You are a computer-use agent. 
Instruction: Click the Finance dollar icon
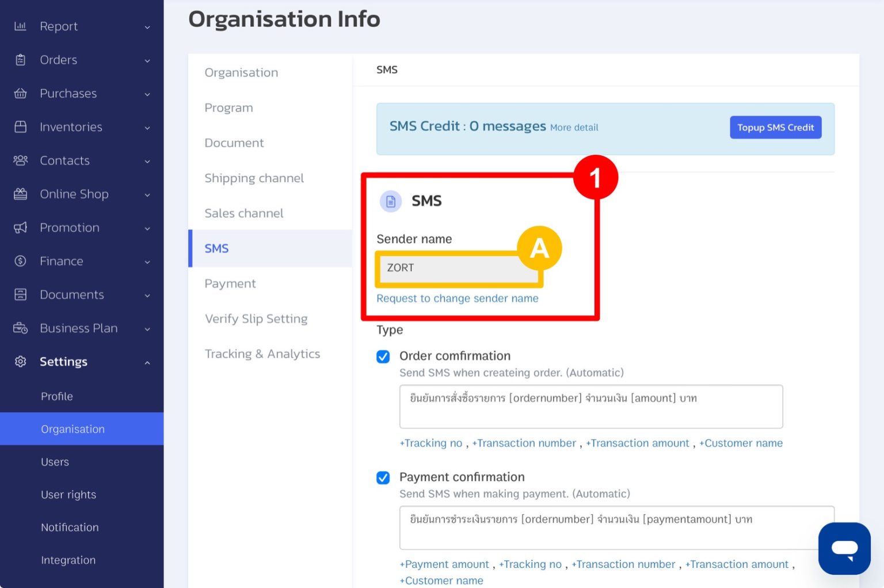21,261
